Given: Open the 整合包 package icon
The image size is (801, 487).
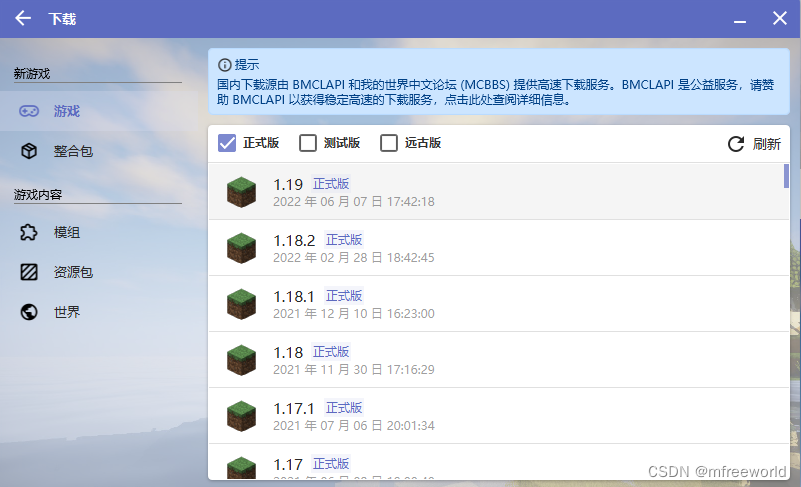Looking at the screenshot, I should pos(29,151).
